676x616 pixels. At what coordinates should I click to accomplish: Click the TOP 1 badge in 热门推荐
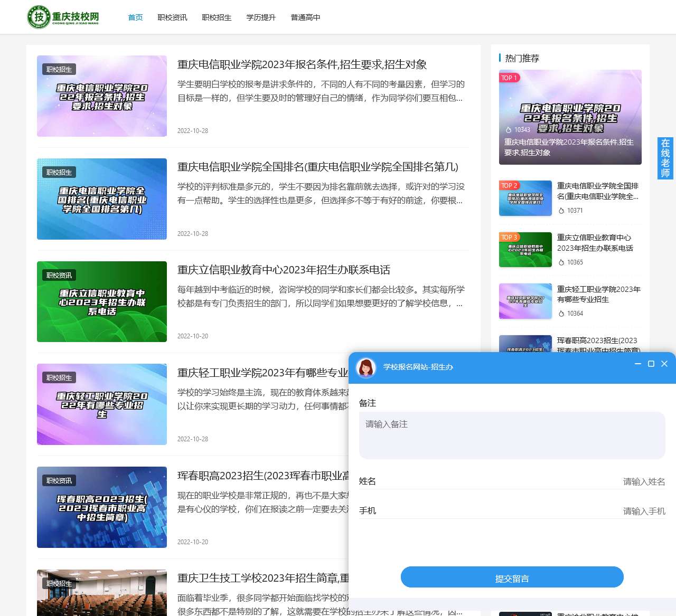click(509, 78)
